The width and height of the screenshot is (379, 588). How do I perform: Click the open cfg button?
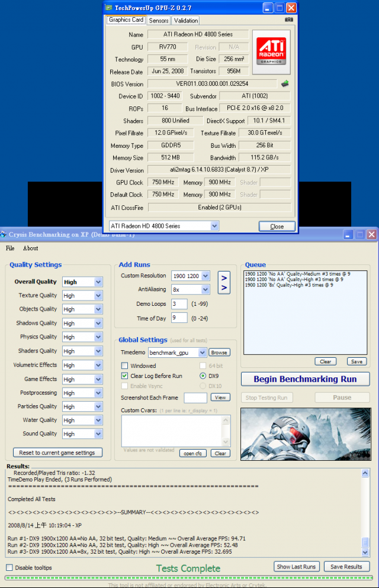(x=193, y=453)
